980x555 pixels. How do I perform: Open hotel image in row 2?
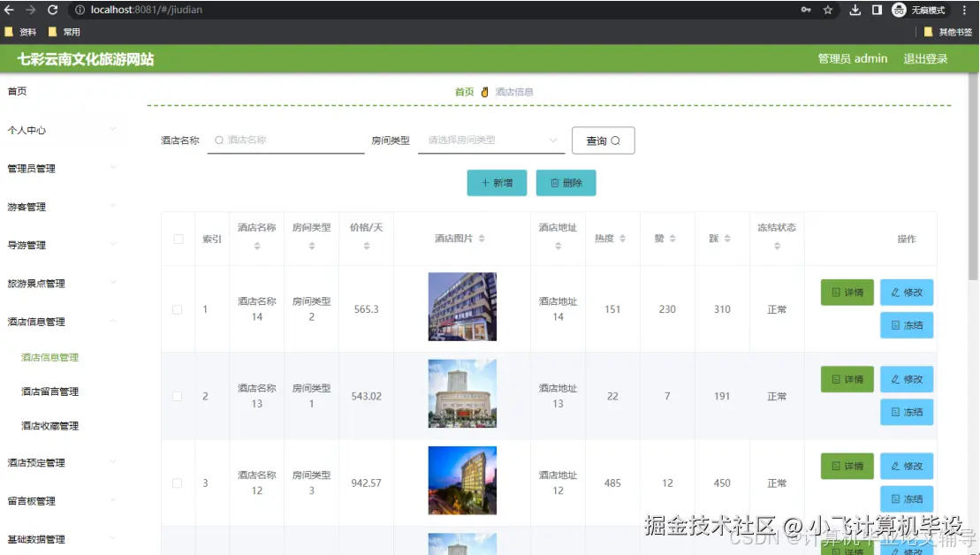462,393
